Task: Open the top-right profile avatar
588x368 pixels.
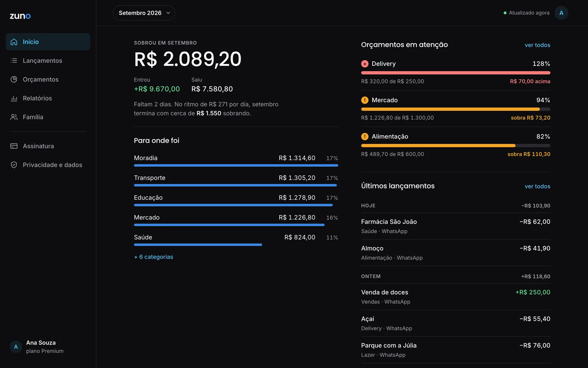Action: (x=561, y=13)
